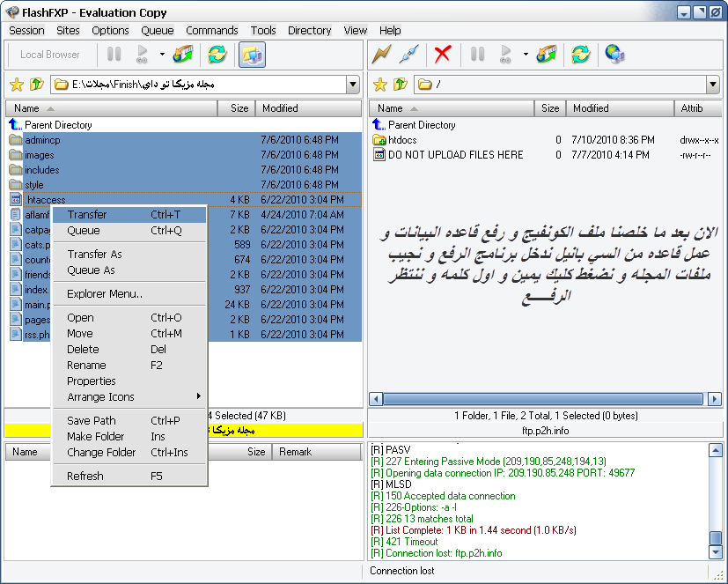Sort remote files by Modified header
Screen dimensions: 728x584
click(620, 108)
